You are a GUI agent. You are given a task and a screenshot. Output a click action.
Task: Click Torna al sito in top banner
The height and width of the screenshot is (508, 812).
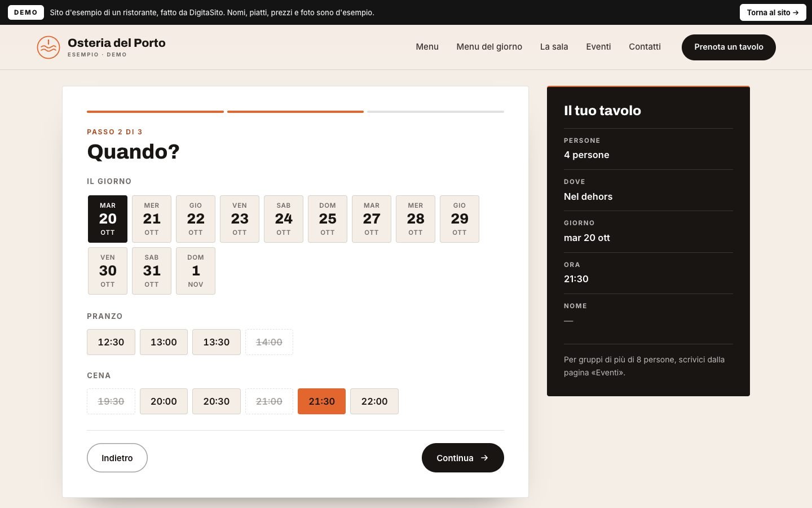click(773, 12)
